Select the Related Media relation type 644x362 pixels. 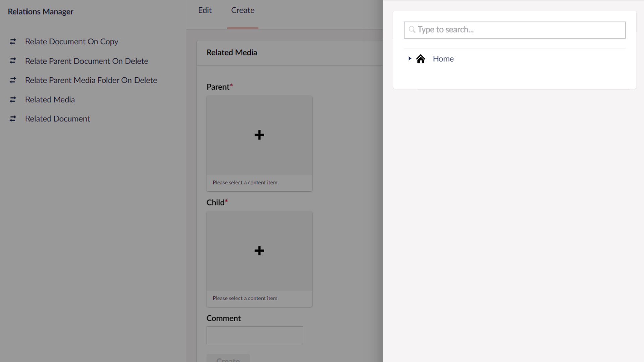[x=50, y=99]
